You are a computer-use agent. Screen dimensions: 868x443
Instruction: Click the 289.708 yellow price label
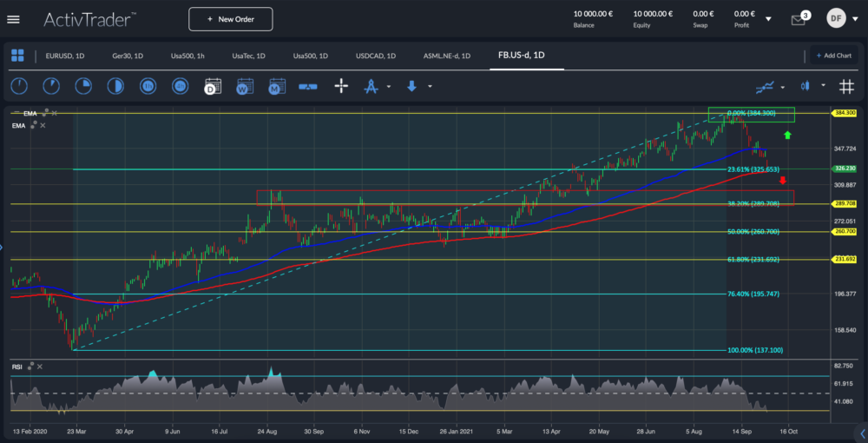click(x=845, y=204)
